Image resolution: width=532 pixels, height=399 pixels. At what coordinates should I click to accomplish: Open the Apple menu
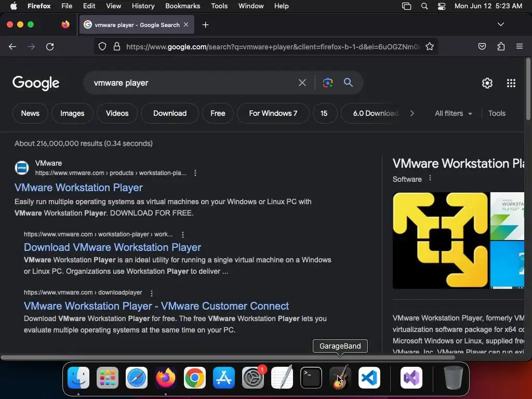coord(14,6)
